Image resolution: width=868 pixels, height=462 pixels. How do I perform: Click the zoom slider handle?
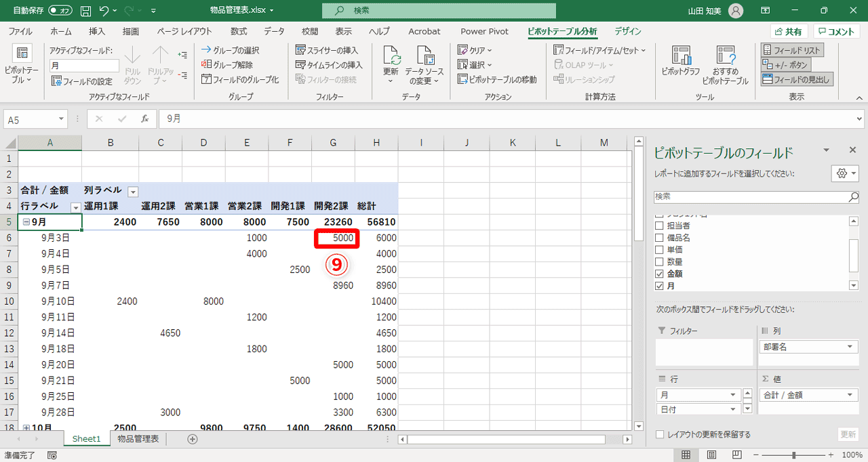793,455
